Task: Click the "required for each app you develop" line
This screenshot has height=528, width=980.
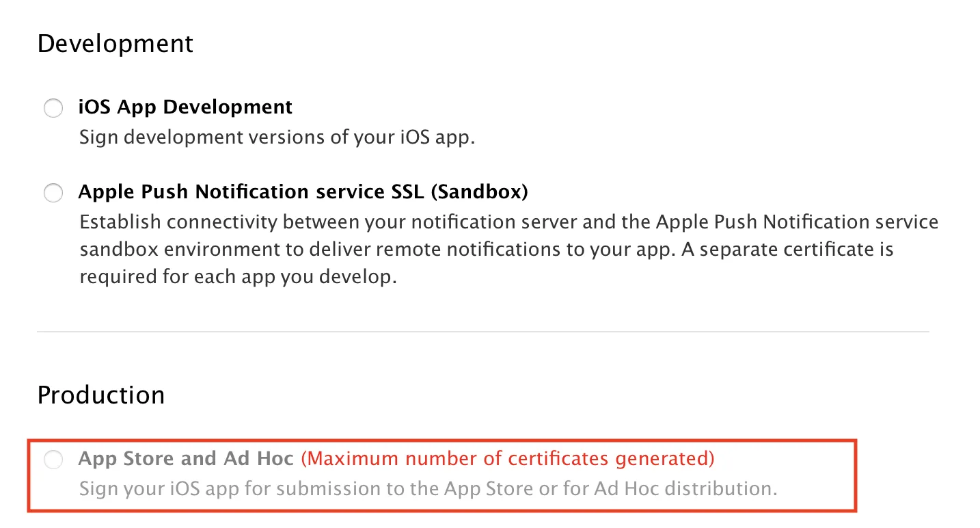Action: tap(238, 278)
